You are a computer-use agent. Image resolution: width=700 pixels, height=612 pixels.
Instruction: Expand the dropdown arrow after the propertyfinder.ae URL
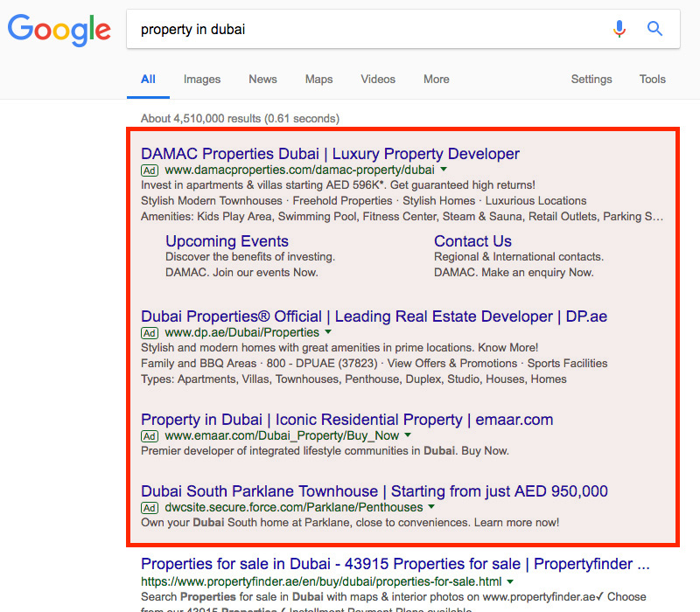(x=510, y=581)
